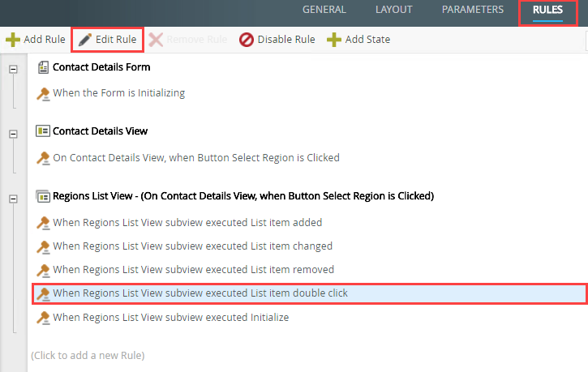This screenshot has width=588, height=372.
Task: Select the List item added rule
Action: 187,222
